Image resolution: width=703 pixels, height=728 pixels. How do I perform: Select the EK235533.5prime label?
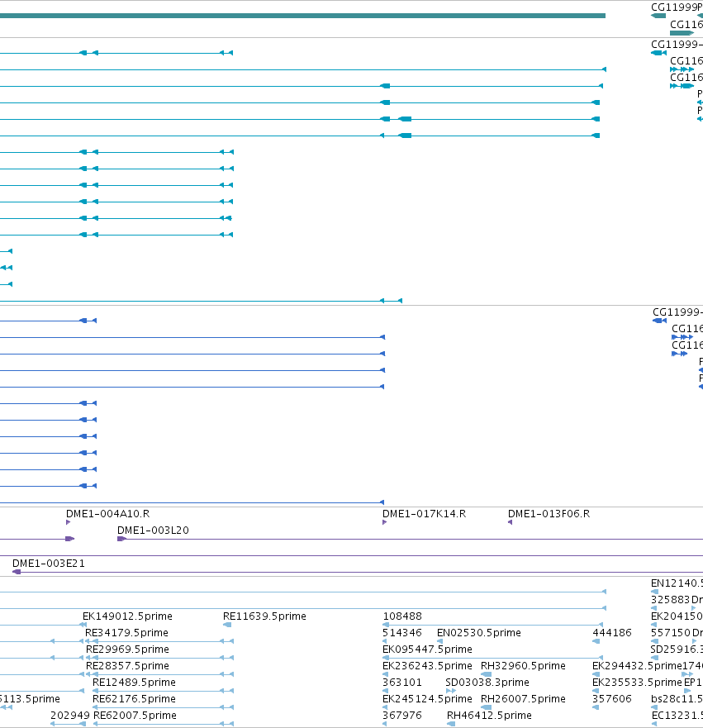[637, 682]
